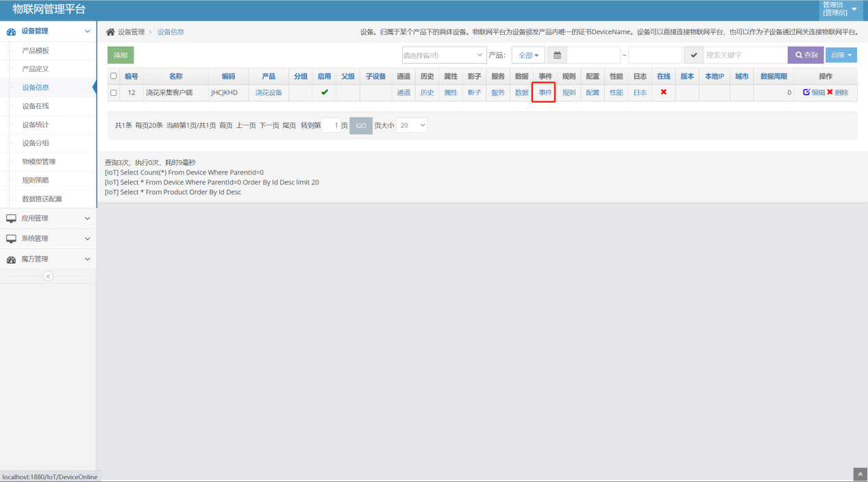Sort by the 数据周期 column header
868x482 pixels.
773,76
